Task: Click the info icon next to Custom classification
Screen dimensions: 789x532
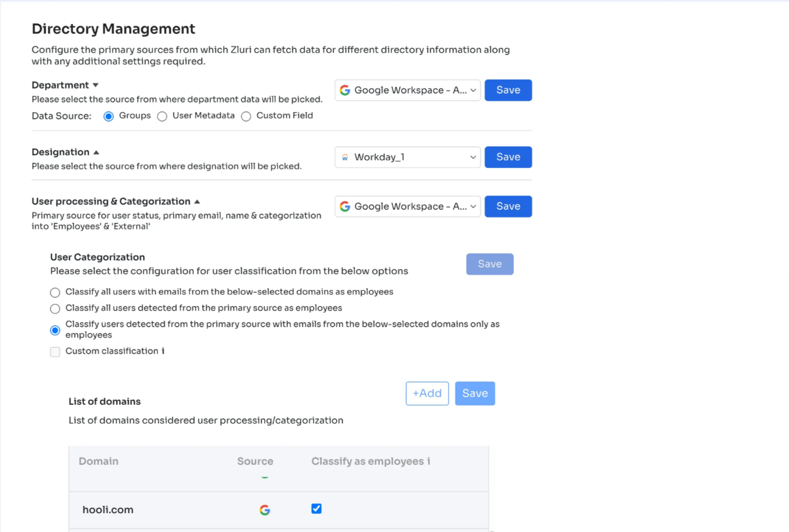Action: pyautogui.click(x=162, y=351)
